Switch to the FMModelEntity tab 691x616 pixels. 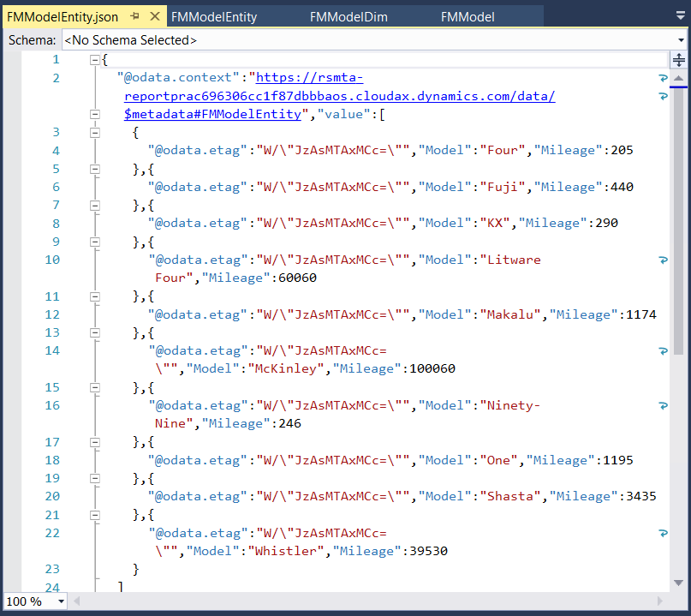(x=214, y=17)
